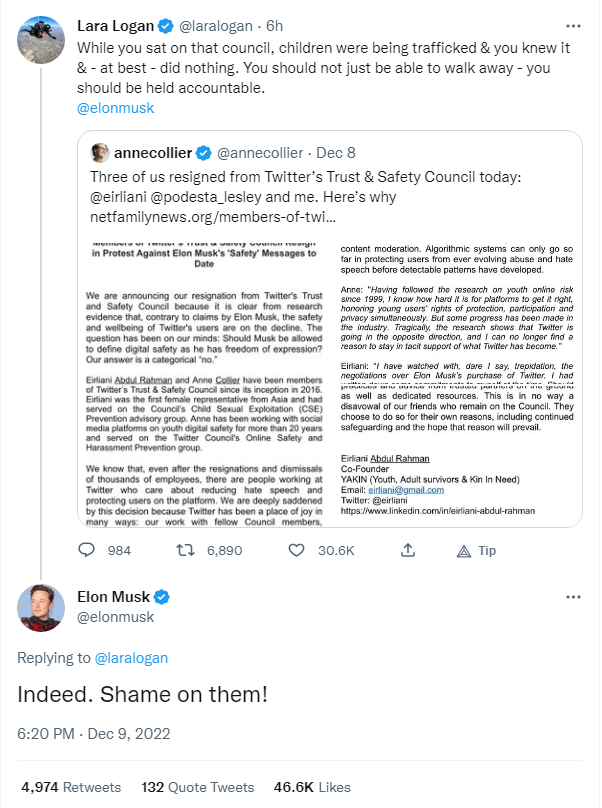Like Lara Logan's tweet with heart icon
This screenshot has height=808, width=602.
297,550
